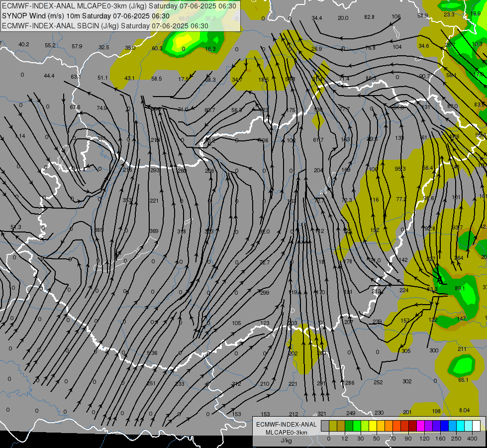Image resolution: width=487 pixels, height=448 pixels.
Task: Click the legend scale value 30
Action: point(361,439)
